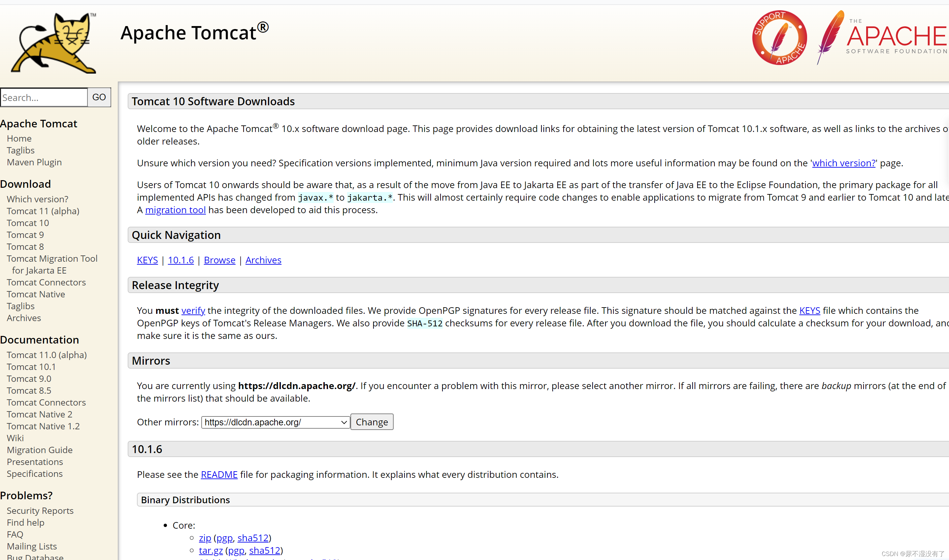Open Taglibs in Download section
Viewport: 949px width, 560px height.
click(x=21, y=306)
